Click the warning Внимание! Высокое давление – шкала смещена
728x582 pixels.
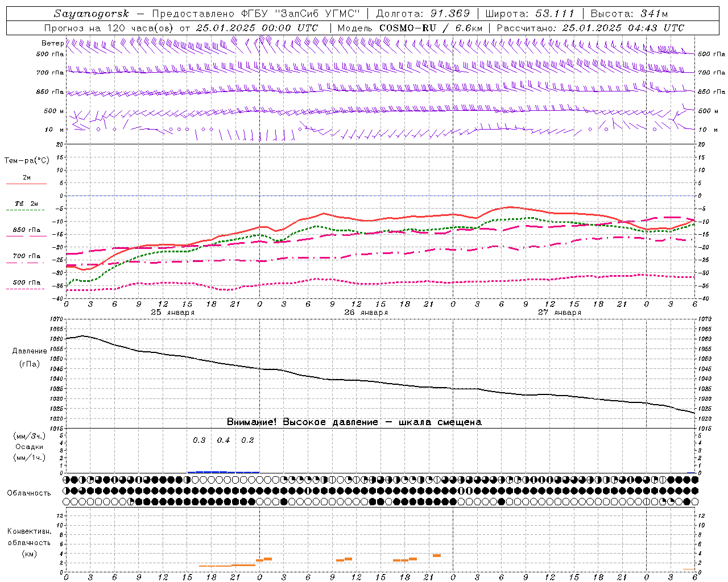pos(354,422)
